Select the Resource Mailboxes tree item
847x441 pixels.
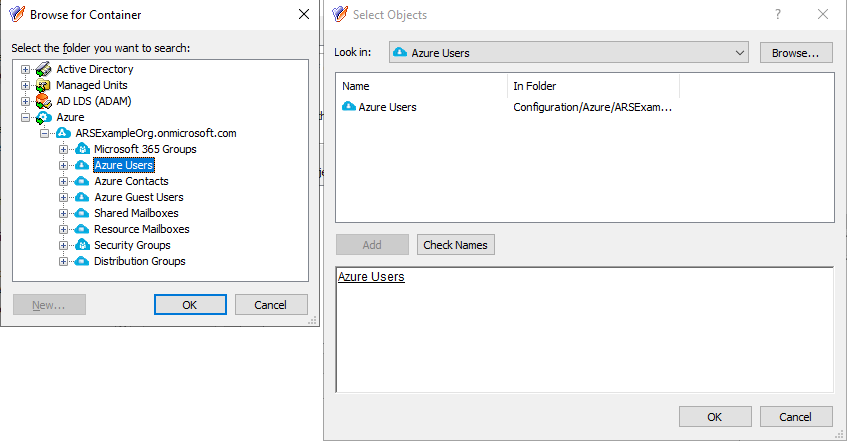tap(142, 229)
